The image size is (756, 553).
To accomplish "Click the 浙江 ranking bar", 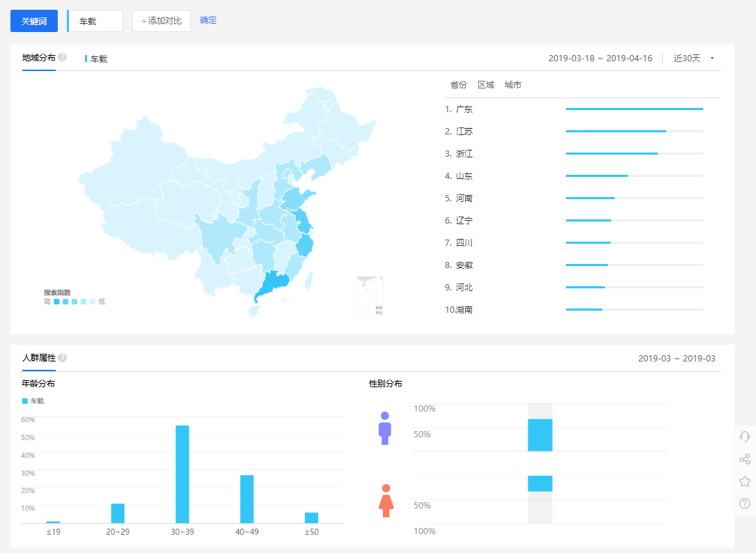I will tap(634, 153).
